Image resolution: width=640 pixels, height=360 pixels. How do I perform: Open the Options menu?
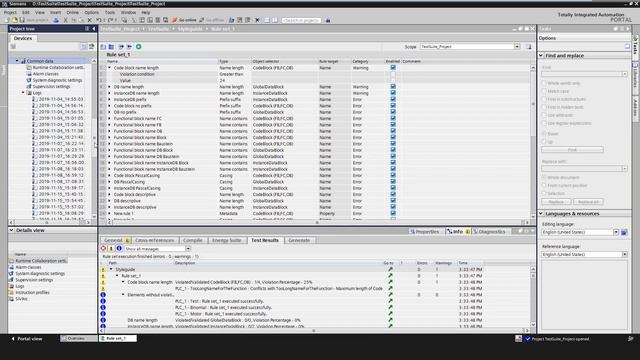91,12
